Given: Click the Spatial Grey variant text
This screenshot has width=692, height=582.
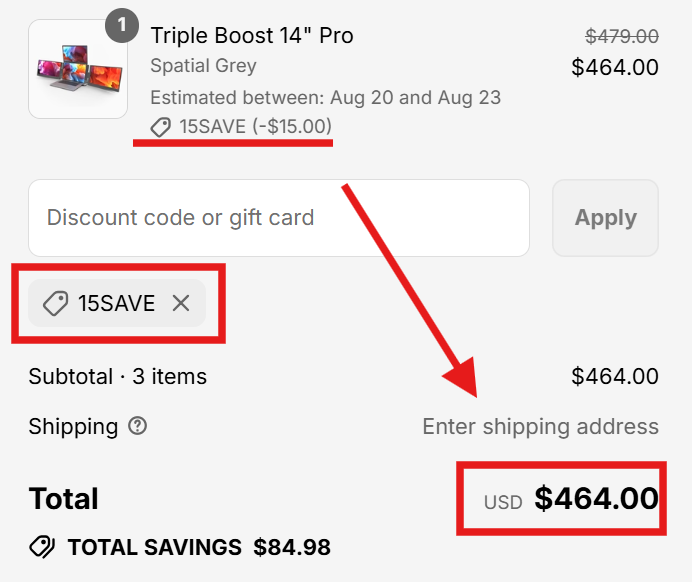Looking at the screenshot, I should click(203, 66).
